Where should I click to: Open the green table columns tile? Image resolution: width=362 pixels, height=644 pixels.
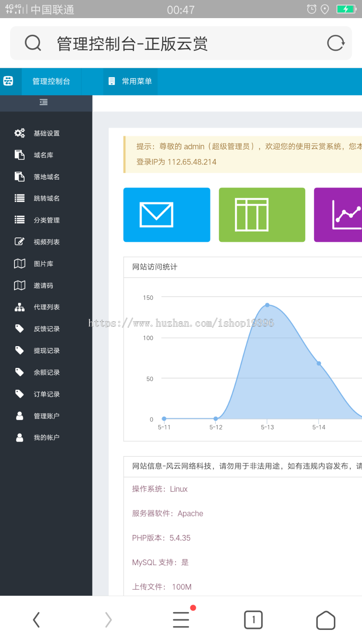(x=262, y=215)
